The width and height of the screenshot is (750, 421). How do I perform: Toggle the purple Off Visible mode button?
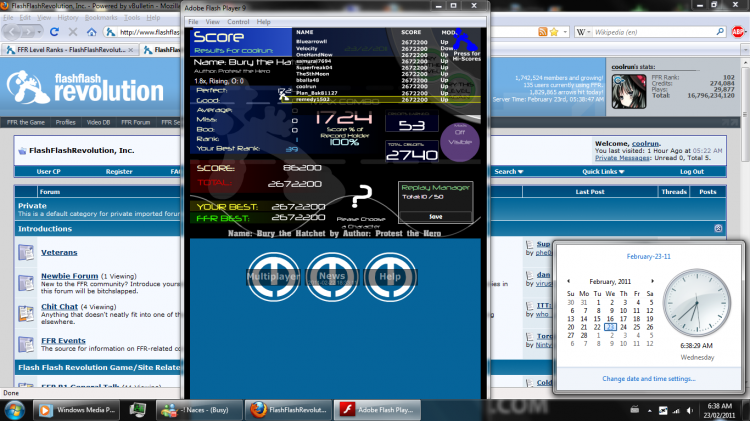[x=460, y=142]
